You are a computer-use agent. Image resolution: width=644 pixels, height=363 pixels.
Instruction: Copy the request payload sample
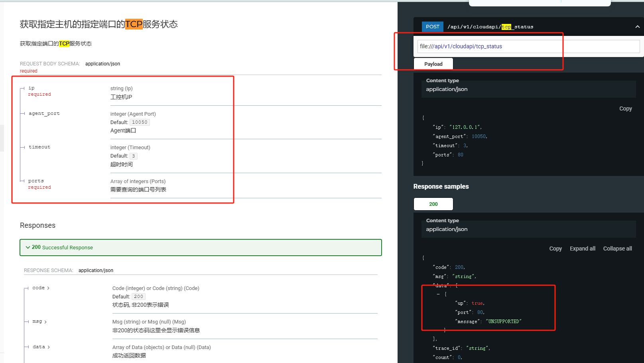pyautogui.click(x=625, y=109)
